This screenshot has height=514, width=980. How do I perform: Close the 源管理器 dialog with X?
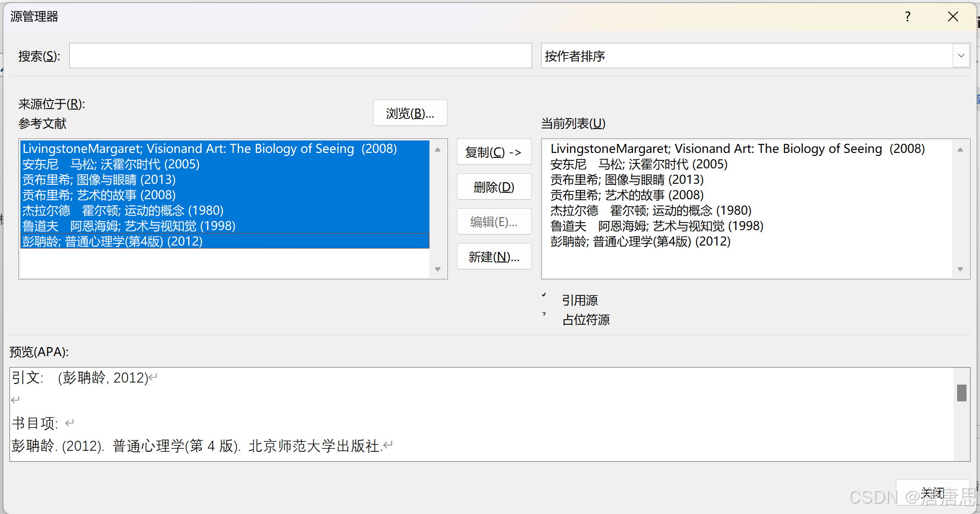coord(953,16)
